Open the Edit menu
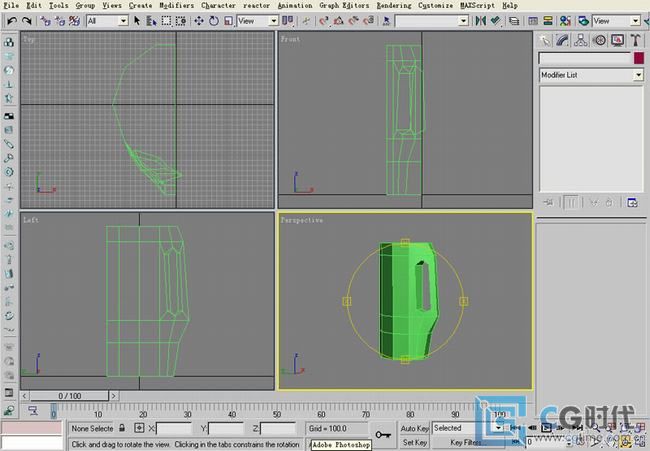The width and height of the screenshot is (650, 451). pyautogui.click(x=34, y=5)
